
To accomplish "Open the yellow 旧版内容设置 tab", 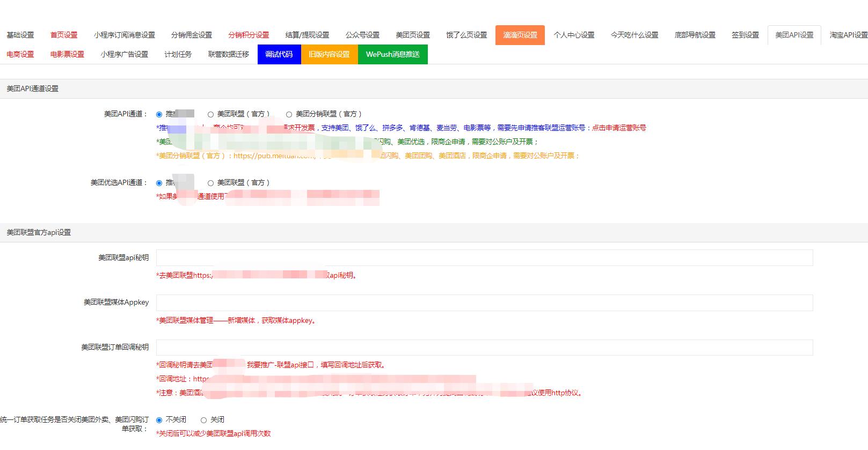I will pos(329,54).
